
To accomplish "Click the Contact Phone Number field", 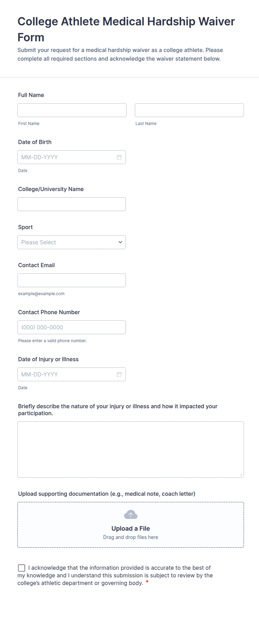I will tap(72, 327).
